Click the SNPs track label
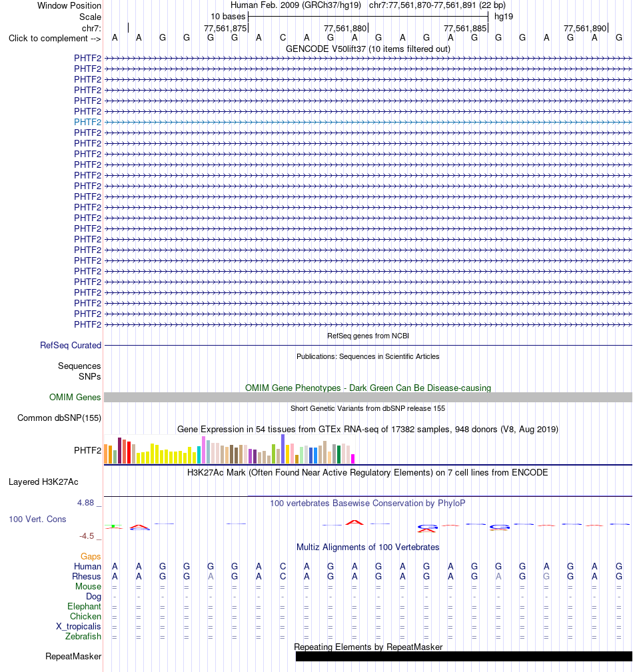633x672 pixels. click(90, 376)
